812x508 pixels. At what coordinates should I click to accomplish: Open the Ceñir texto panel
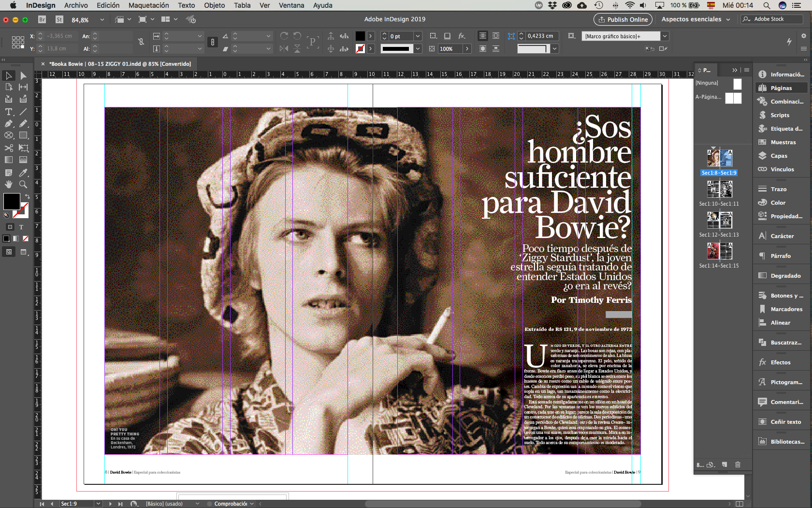tap(781, 422)
